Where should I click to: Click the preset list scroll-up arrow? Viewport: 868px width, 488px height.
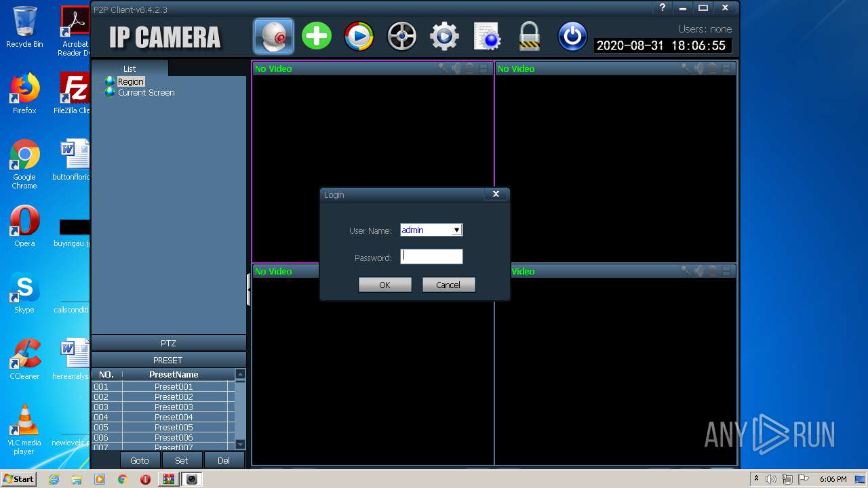point(240,375)
